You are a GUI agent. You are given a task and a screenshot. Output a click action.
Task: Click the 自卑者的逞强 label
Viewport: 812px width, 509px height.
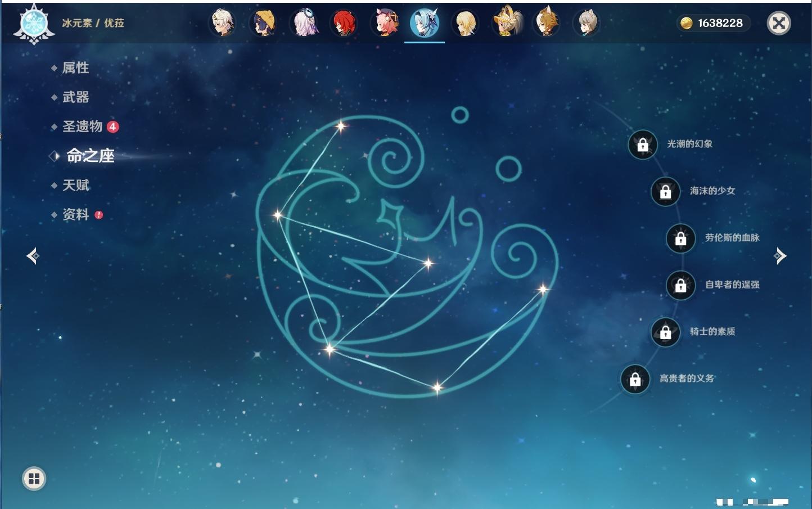tap(732, 285)
